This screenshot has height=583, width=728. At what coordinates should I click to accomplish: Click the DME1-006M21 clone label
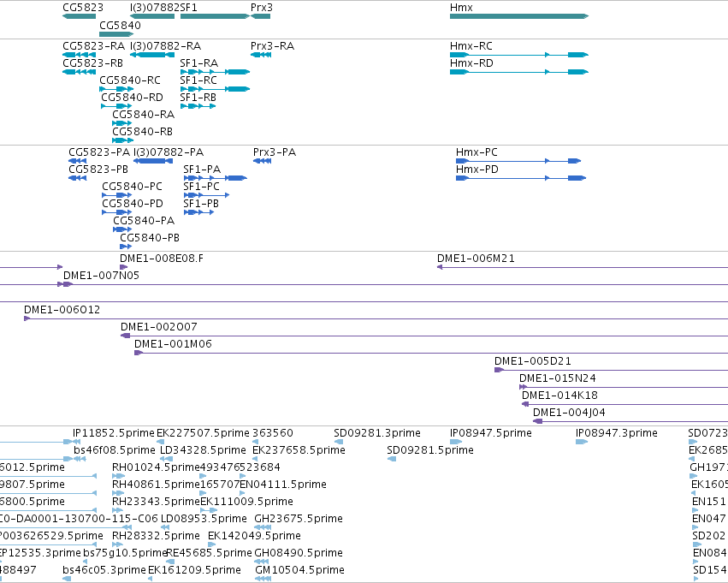click(476, 259)
